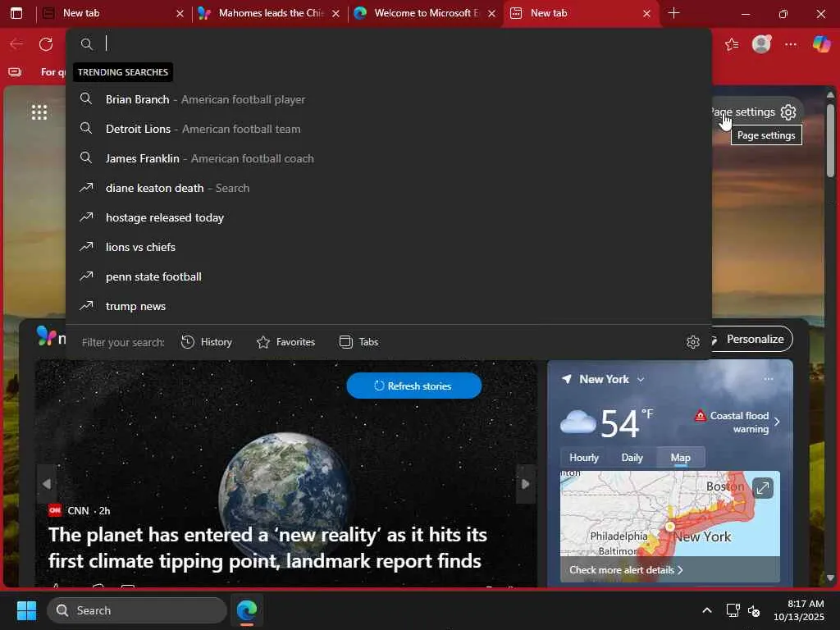The width and height of the screenshot is (840, 630).
Task: Click the browser refresh icon
Action: 46,44
